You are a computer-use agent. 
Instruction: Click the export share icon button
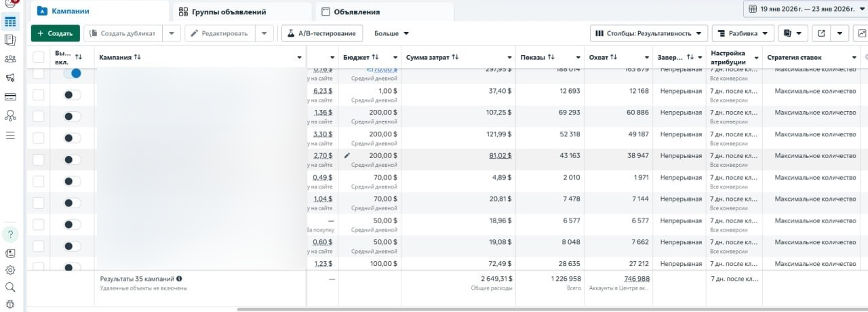821,33
